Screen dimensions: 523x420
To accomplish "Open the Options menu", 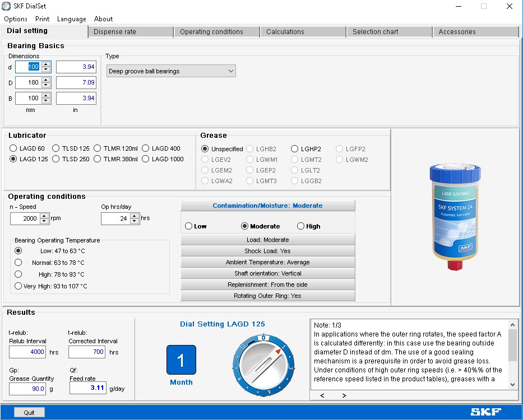I will tap(15, 19).
